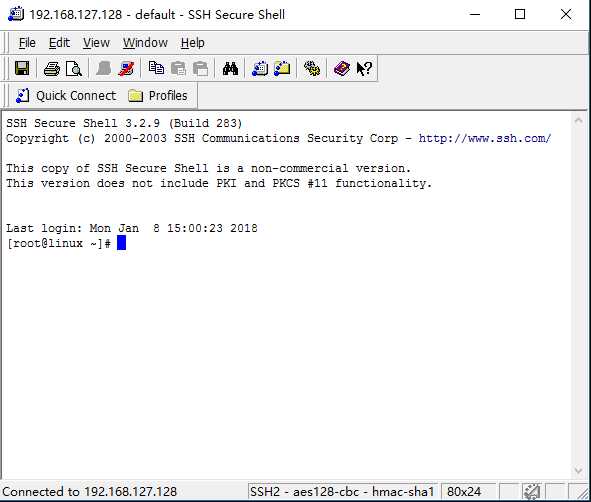The width and height of the screenshot is (591, 502).
Task: Maximize the SSH Secure Shell window
Action: [x=520, y=15]
